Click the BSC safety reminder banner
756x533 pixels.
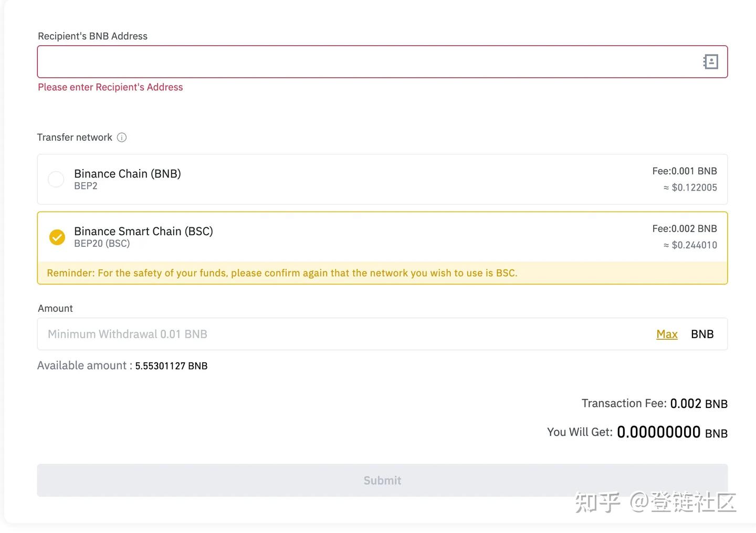click(x=282, y=273)
